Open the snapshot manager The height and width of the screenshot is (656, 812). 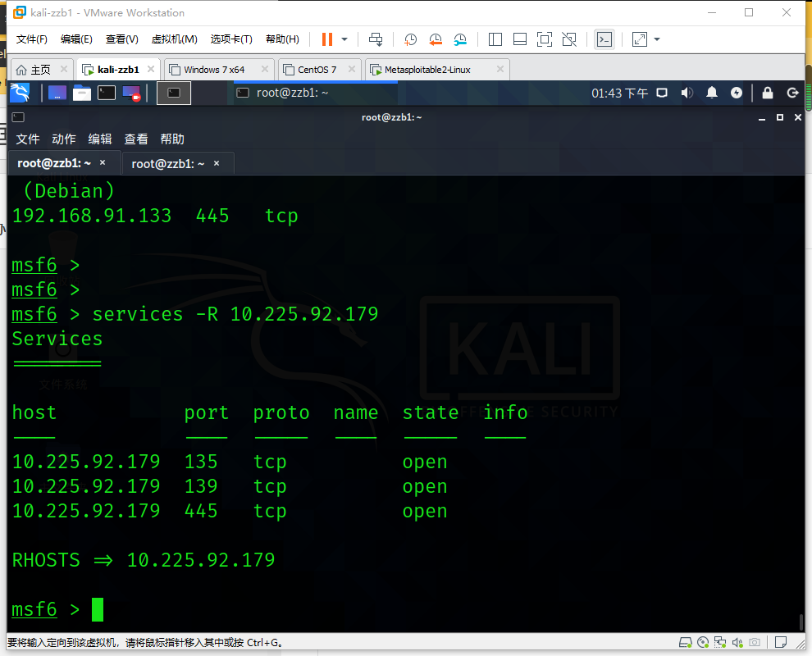pyautogui.click(x=460, y=39)
